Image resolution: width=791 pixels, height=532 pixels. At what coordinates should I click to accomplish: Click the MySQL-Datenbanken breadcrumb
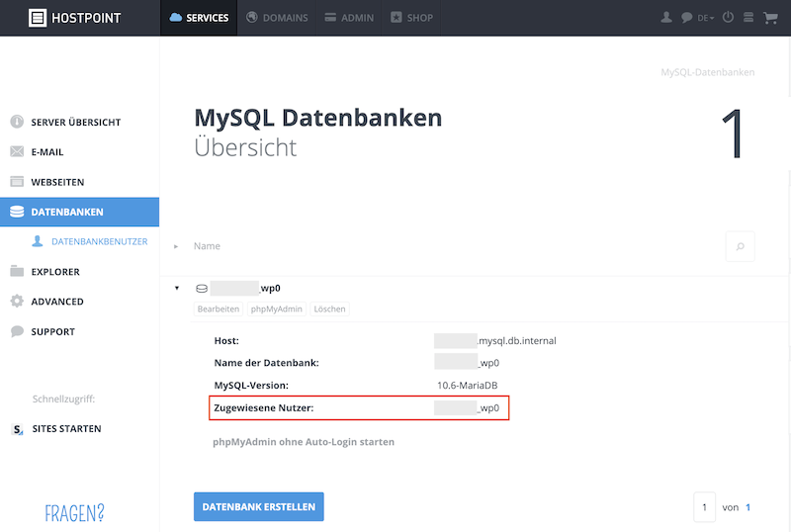click(x=708, y=72)
